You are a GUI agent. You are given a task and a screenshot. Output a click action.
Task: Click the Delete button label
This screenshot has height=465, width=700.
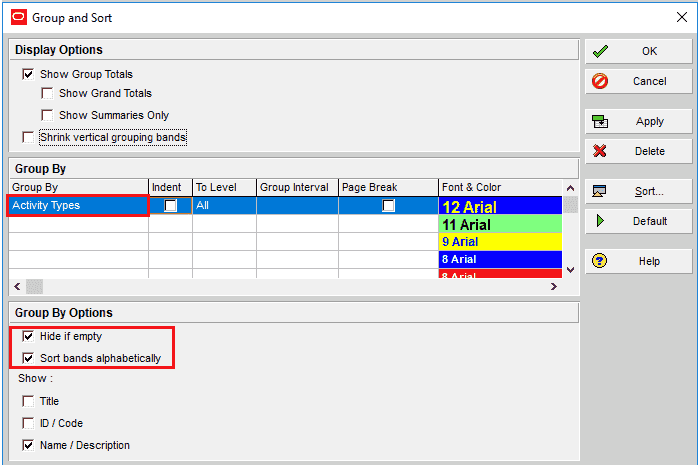(650, 151)
